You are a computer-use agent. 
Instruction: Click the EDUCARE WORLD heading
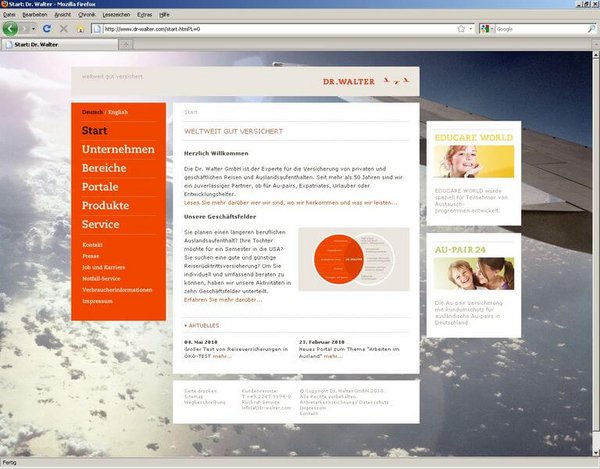click(474, 137)
